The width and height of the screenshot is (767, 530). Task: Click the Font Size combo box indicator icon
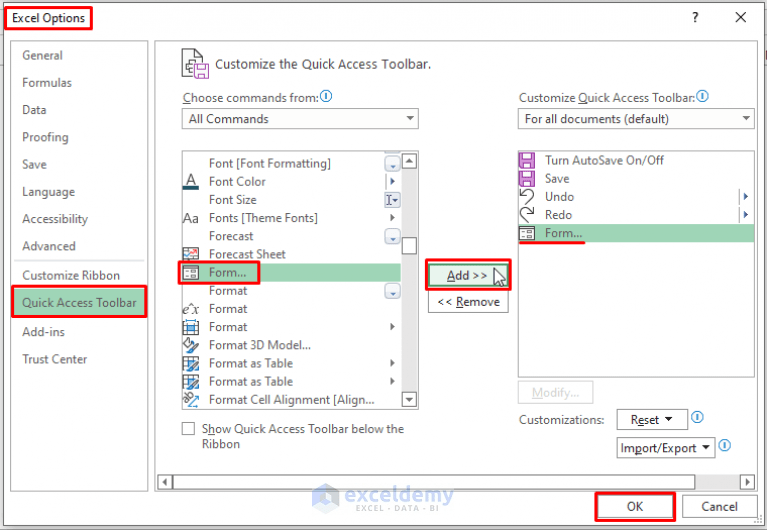click(x=392, y=200)
